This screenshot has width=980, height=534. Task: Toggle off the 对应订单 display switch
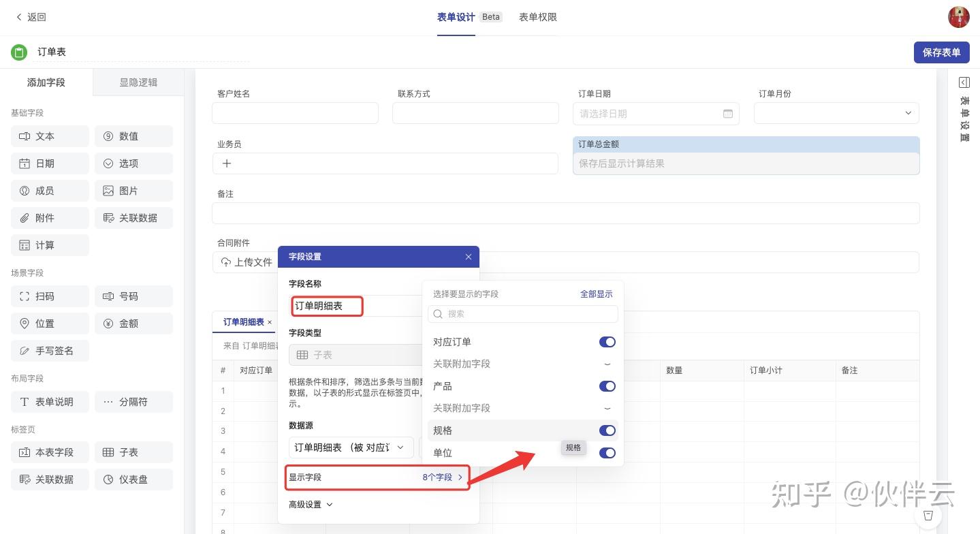607,342
